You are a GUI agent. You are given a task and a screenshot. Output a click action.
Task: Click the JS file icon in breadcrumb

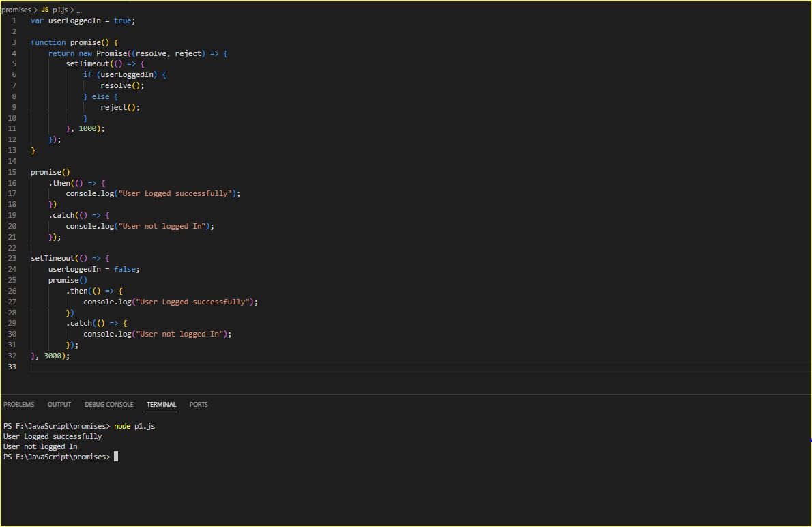pyautogui.click(x=45, y=10)
